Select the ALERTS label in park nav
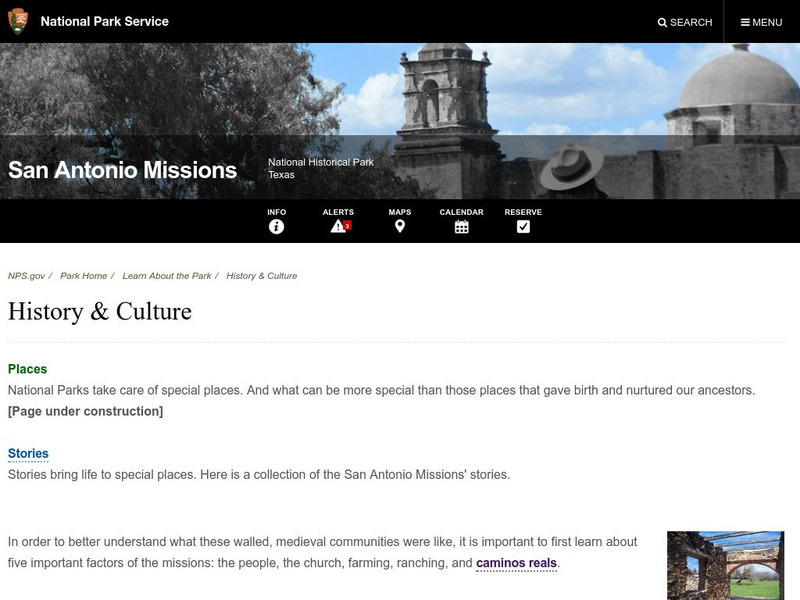 click(338, 212)
